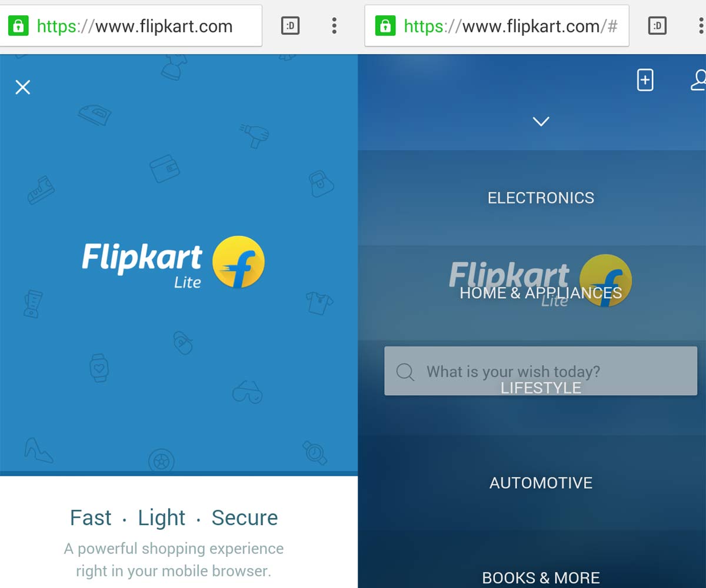The image size is (706, 588).
Task: Click the search magnifier icon
Action: 405,372
